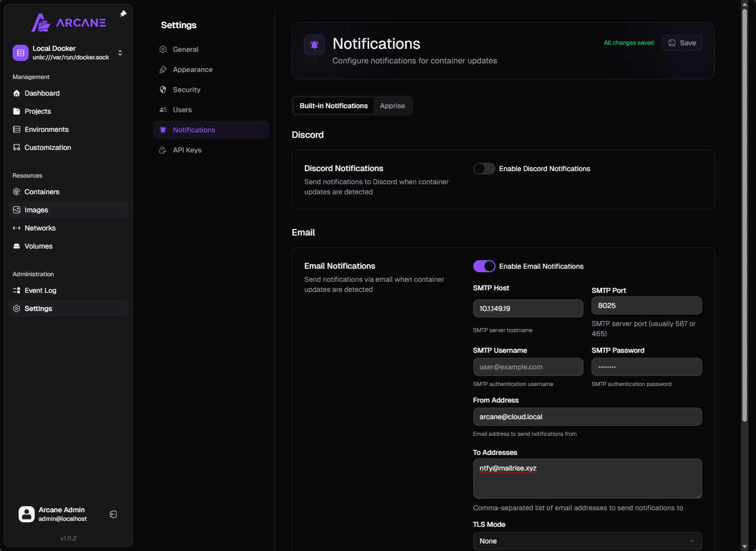
Task: Open Customization from the Management section
Action: point(47,147)
